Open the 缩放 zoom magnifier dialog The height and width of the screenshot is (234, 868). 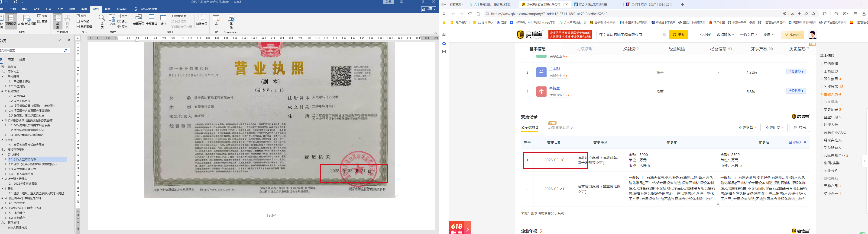pos(102,21)
